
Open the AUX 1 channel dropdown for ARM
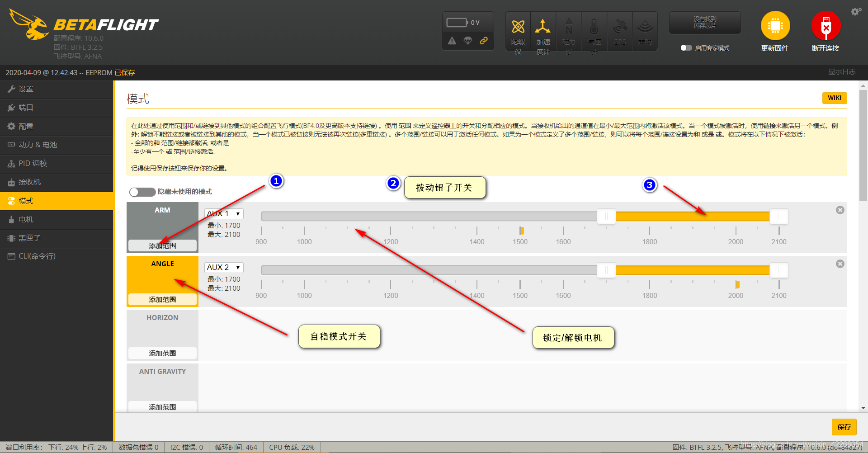(x=224, y=213)
